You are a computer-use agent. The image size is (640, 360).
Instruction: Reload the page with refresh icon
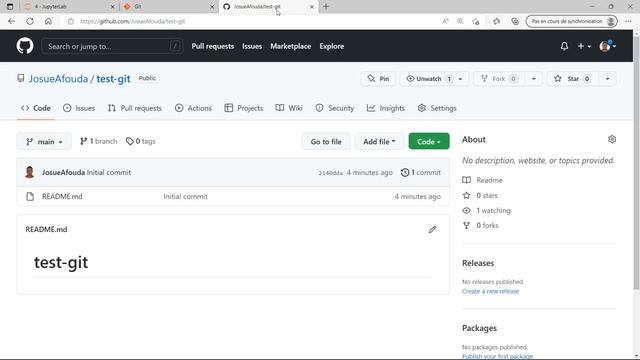pyautogui.click(x=30, y=21)
